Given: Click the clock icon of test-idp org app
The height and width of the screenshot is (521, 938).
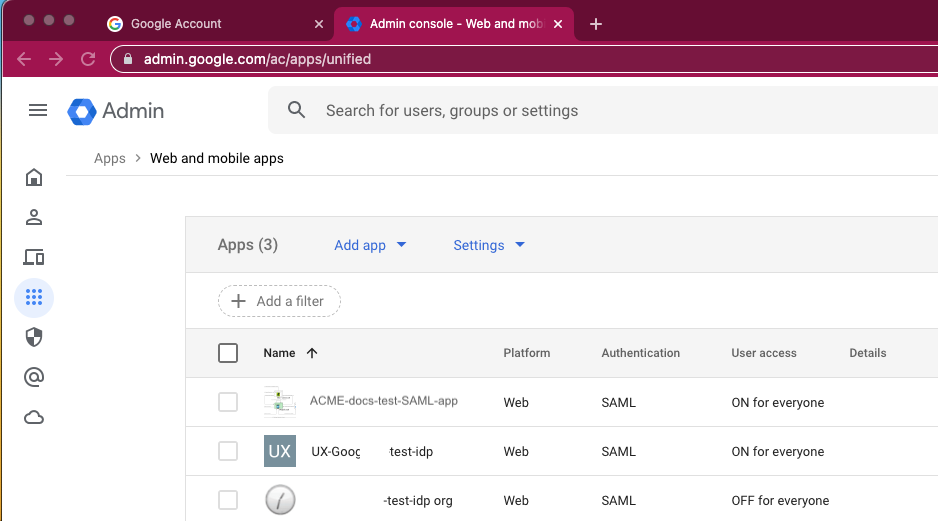Looking at the screenshot, I should pyautogui.click(x=280, y=500).
